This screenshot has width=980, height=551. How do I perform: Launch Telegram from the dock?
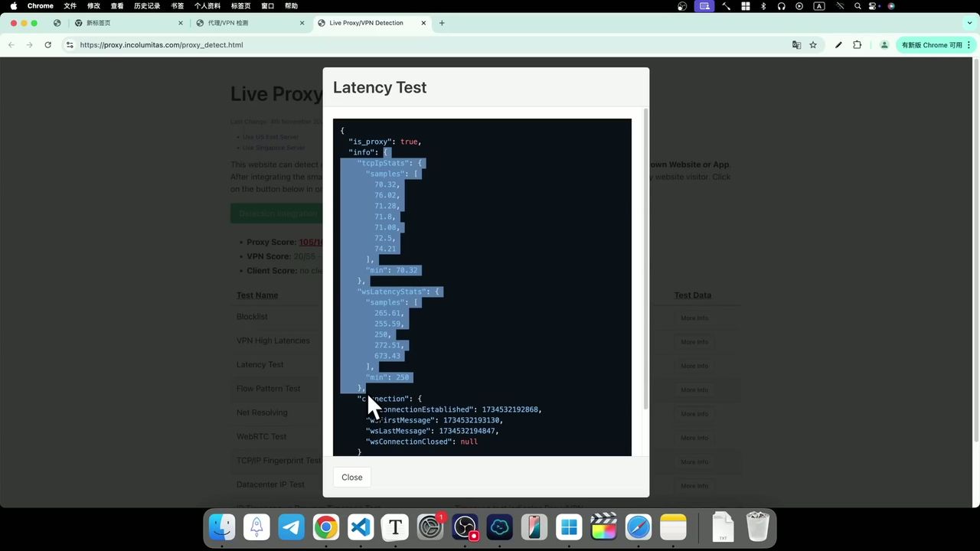pyautogui.click(x=291, y=527)
